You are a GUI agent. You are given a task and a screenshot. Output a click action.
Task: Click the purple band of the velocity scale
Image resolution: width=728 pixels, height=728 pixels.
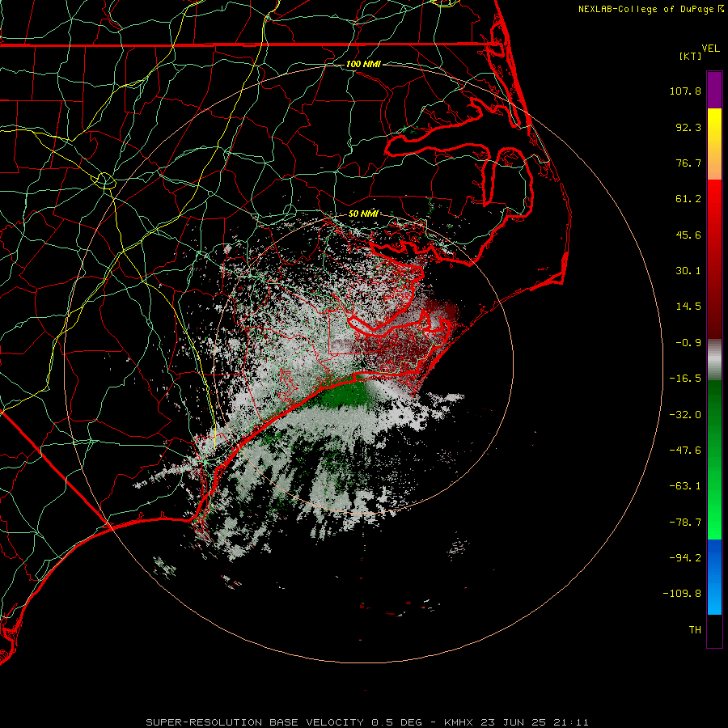[714, 91]
